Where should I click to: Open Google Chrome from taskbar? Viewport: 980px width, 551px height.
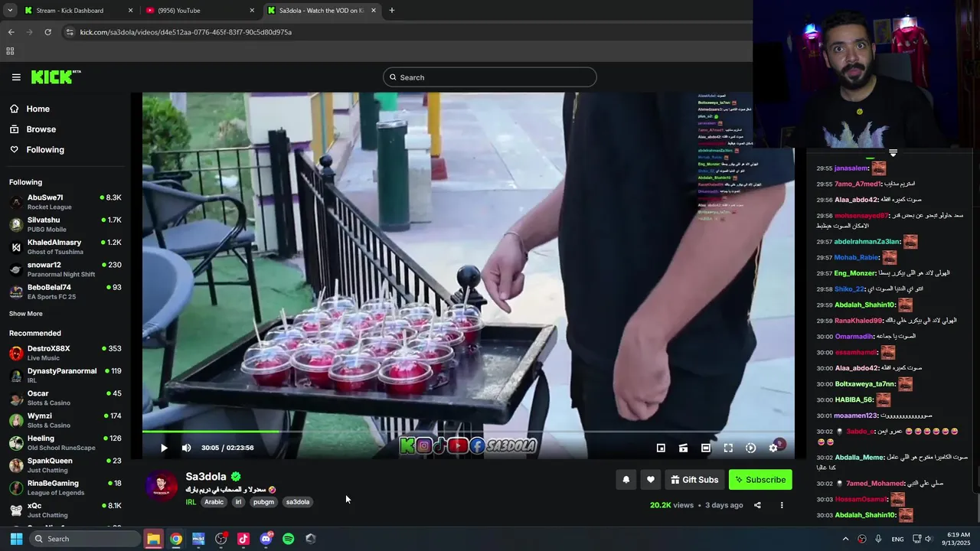(176, 539)
